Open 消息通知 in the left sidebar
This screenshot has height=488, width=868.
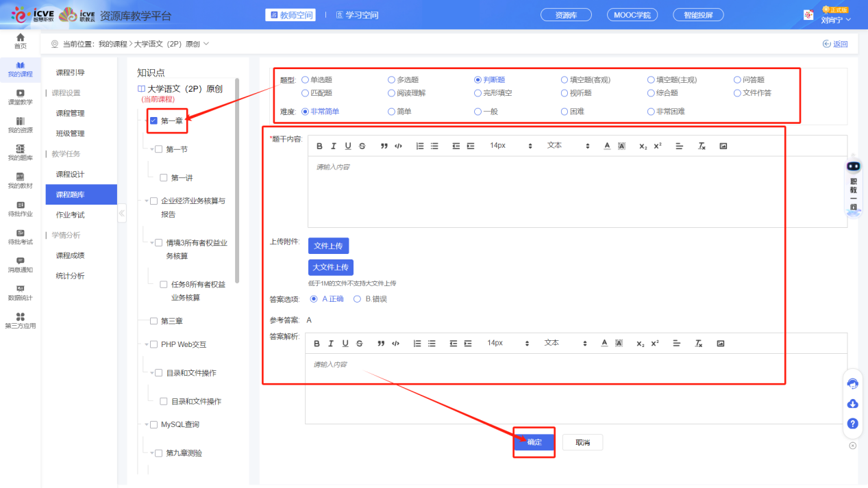pos(20,265)
